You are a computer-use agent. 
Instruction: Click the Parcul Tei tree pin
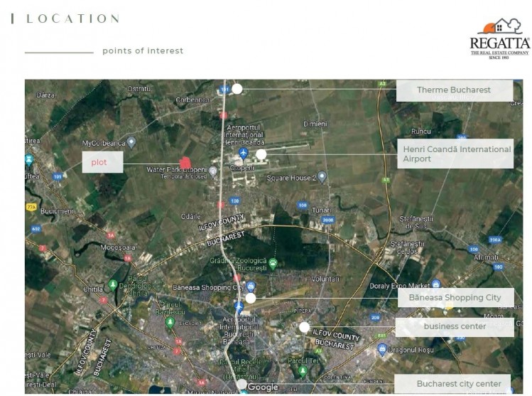click(303, 372)
